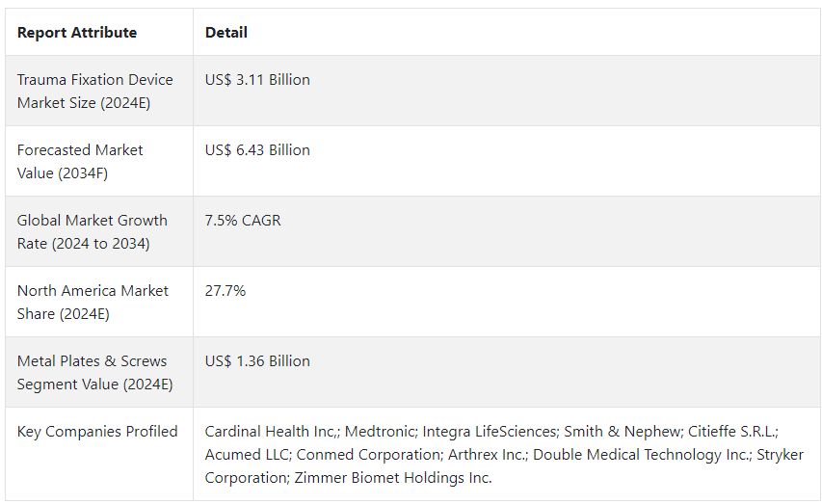The height and width of the screenshot is (504, 822).
Task: Select the North America Market Share cell
Action: [x=99, y=302]
